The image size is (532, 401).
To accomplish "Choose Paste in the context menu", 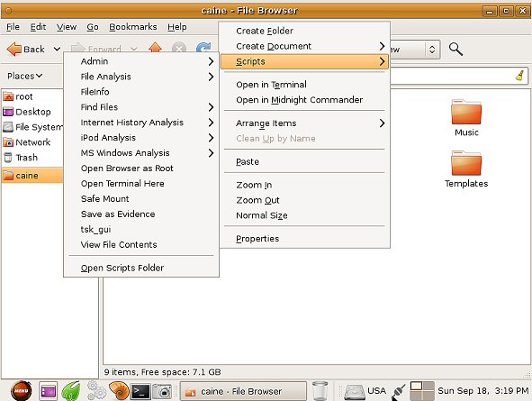I will [304, 161].
